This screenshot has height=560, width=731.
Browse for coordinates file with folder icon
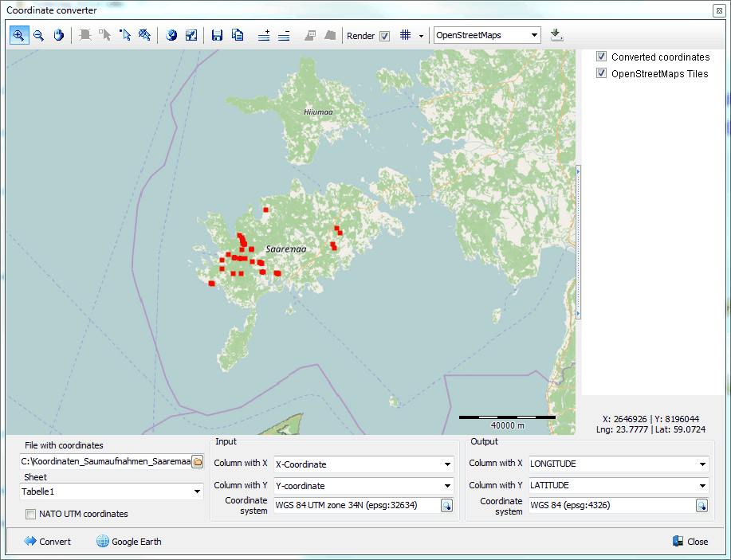click(198, 461)
